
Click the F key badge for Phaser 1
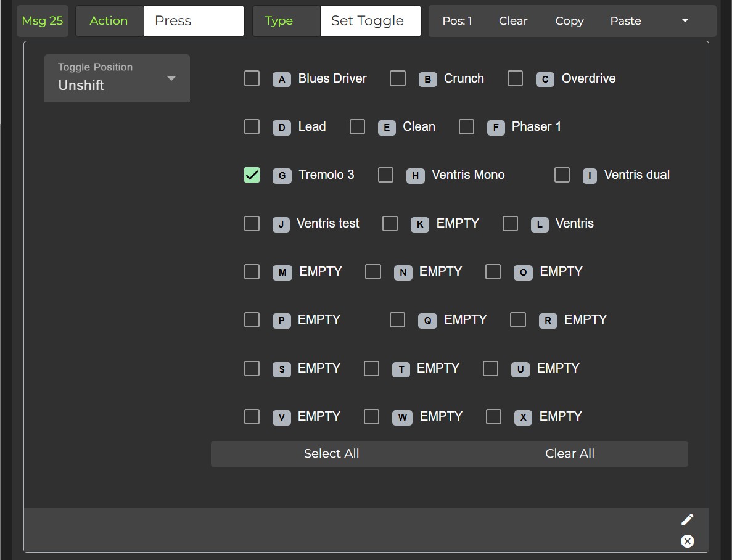coord(496,128)
